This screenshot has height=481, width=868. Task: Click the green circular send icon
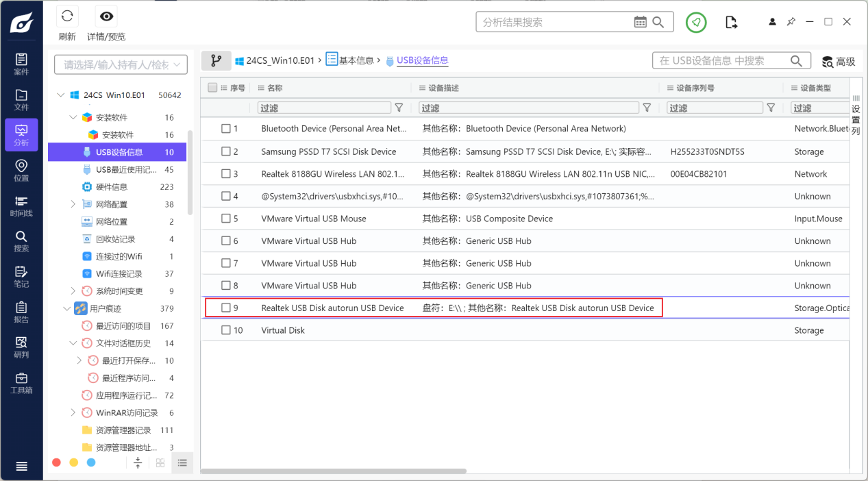tap(696, 22)
